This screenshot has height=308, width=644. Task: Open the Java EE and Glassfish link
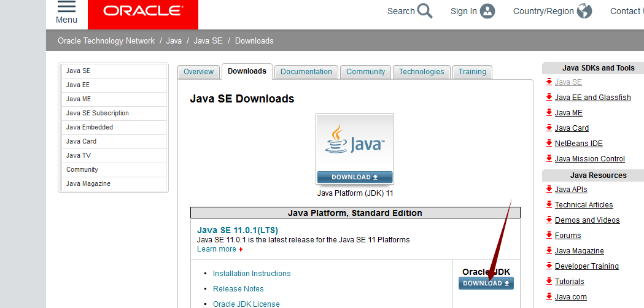pyautogui.click(x=592, y=98)
